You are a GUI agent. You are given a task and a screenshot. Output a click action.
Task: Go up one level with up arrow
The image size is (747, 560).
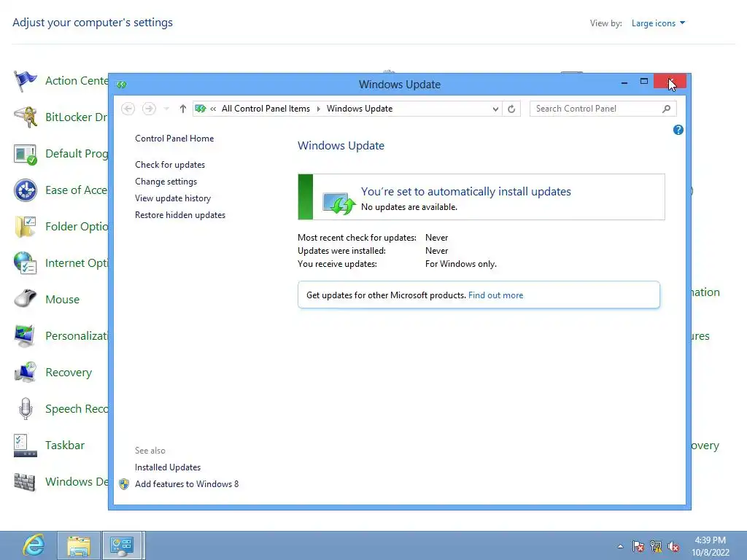pyautogui.click(x=182, y=109)
